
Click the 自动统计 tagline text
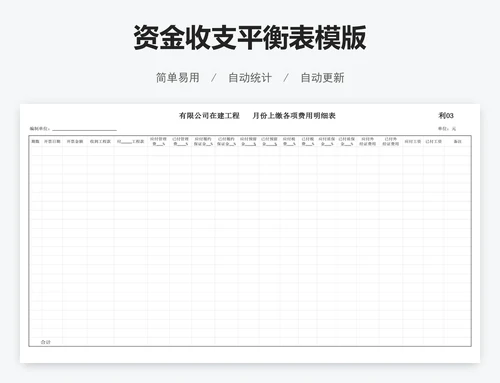[x=250, y=78]
